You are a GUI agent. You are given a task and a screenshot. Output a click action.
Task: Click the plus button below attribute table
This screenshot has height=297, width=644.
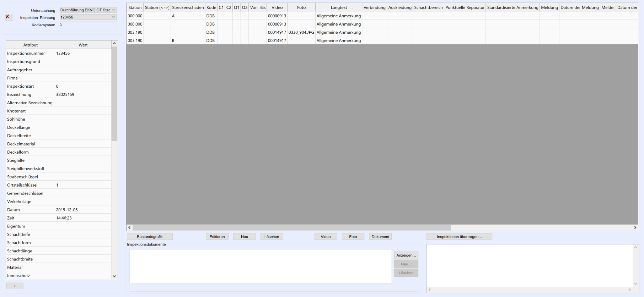[15, 286]
